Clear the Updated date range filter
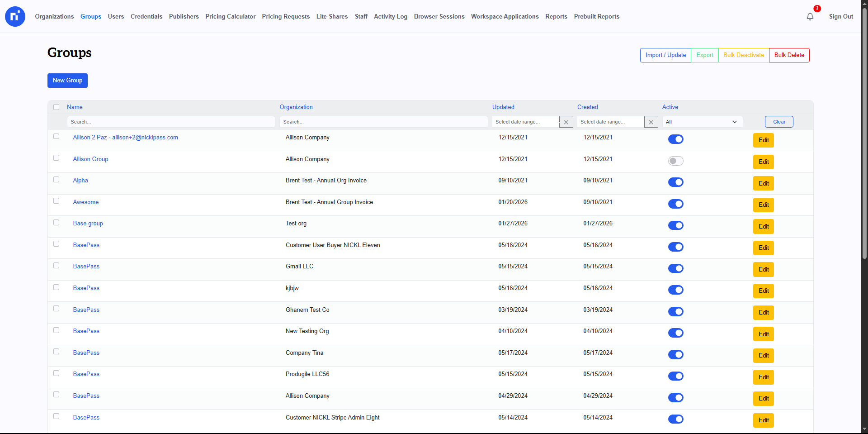 pos(566,122)
